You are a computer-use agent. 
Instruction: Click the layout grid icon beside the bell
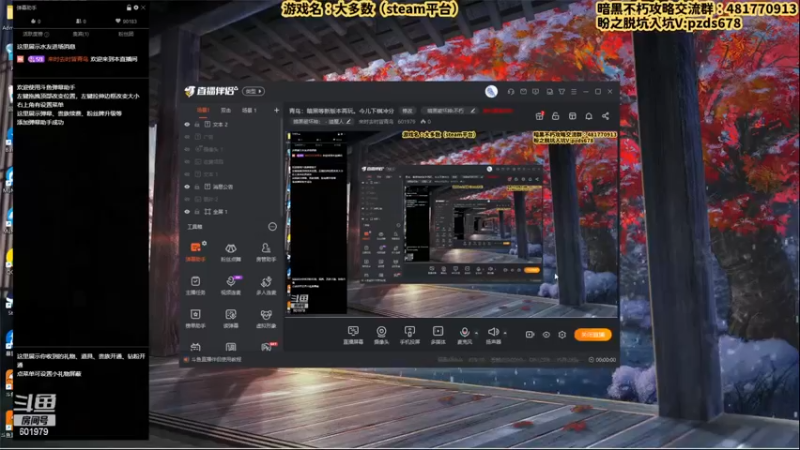point(572,116)
